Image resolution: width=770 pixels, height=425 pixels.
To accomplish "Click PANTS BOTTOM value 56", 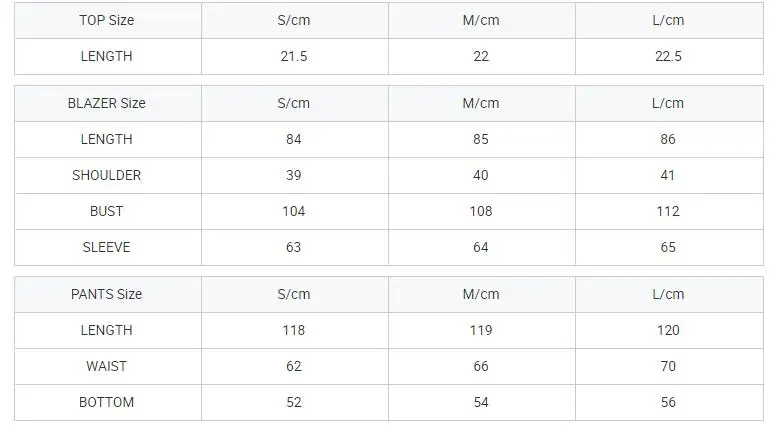I will [668, 402].
